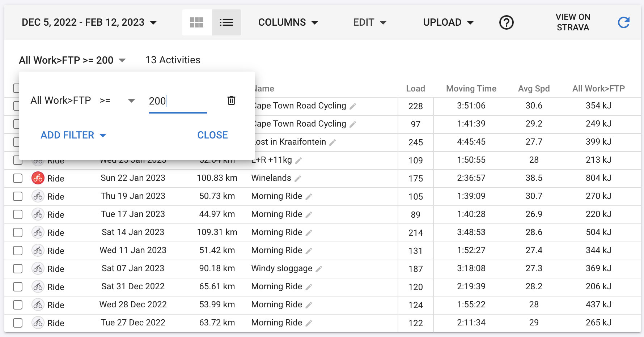Open the help question mark icon
The height and width of the screenshot is (337, 644).
click(506, 22)
